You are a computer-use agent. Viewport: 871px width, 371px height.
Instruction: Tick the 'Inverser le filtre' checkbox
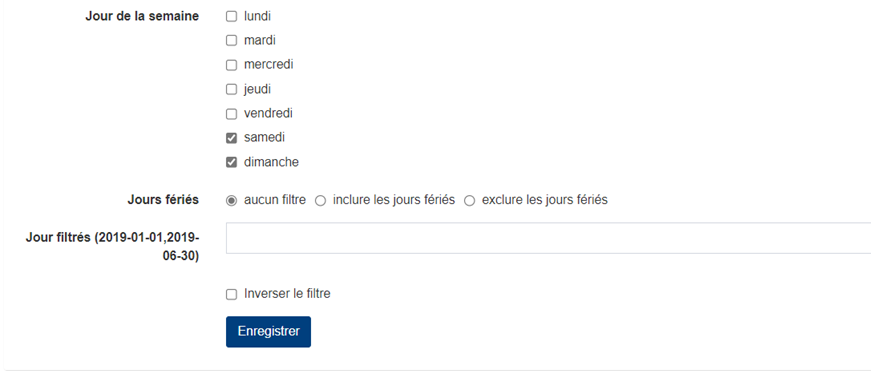tap(231, 294)
